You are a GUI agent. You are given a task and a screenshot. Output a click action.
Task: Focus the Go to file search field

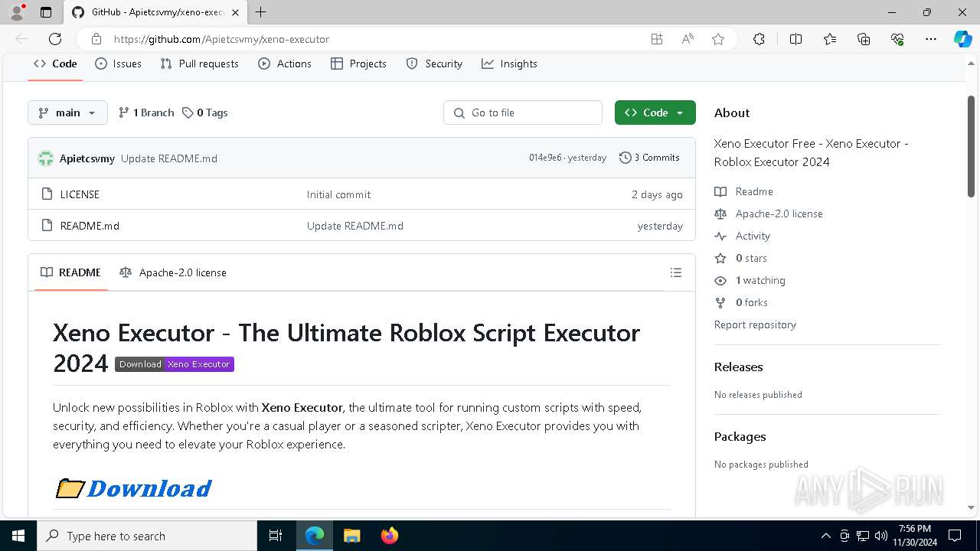[x=523, y=112]
